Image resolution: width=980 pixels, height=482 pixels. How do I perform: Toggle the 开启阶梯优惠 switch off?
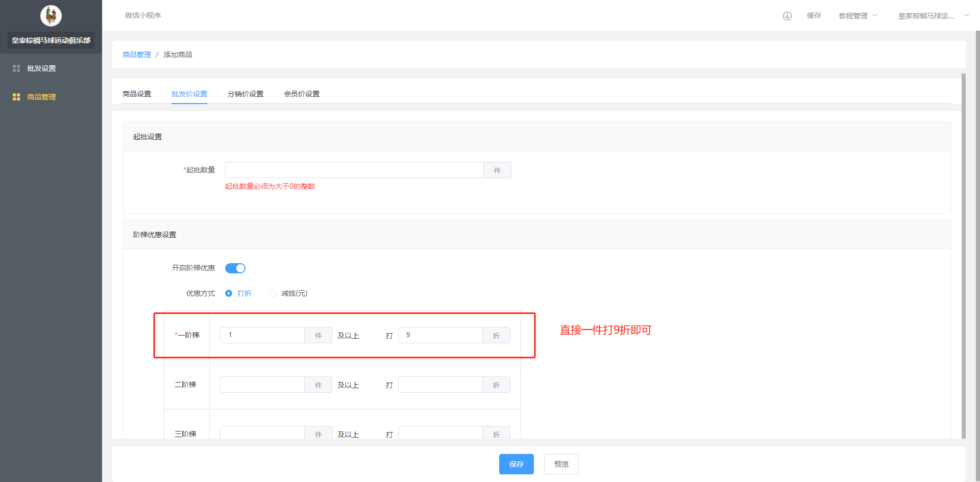click(x=235, y=268)
